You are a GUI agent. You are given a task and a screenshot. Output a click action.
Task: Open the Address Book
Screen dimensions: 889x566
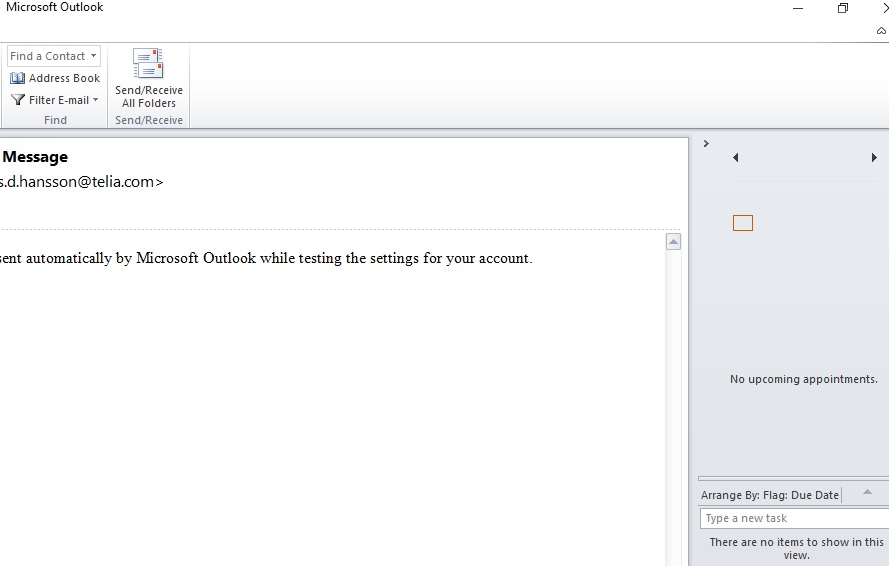point(55,78)
